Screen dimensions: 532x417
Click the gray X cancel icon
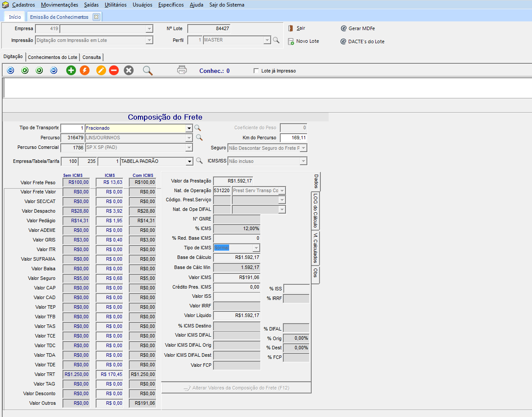coord(128,70)
